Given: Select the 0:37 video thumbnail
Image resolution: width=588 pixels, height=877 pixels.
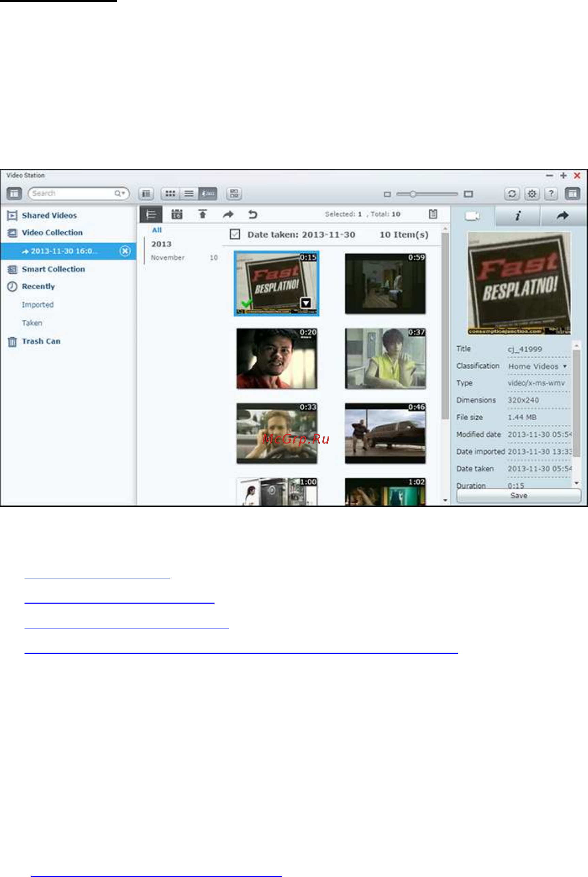Looking at the screenshot, I should coord(385,358).
